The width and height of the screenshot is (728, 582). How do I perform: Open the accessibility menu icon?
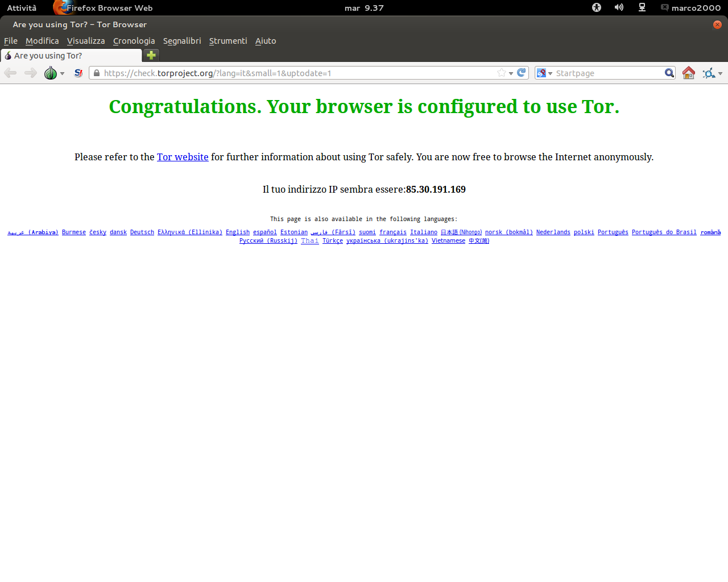click(597, 7)
